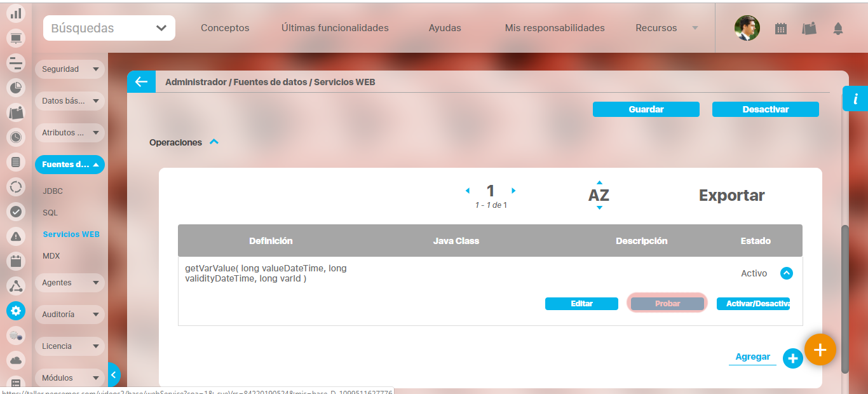Click the Agregar link
Viewport: 868px width, 394px height.
point(752,357)
